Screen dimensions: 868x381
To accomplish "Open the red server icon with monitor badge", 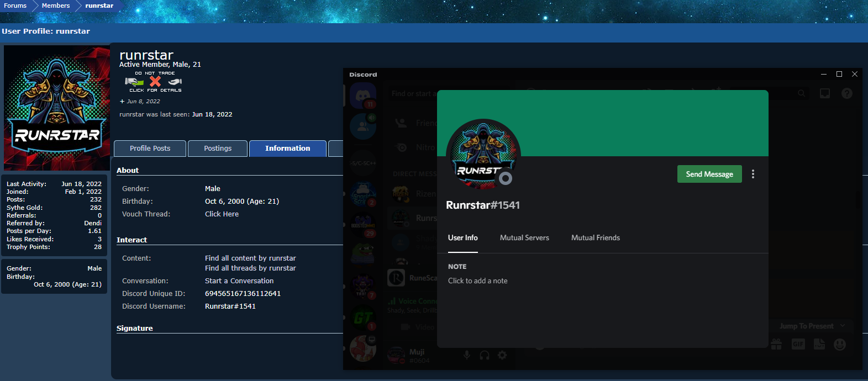I will point(363,348).
